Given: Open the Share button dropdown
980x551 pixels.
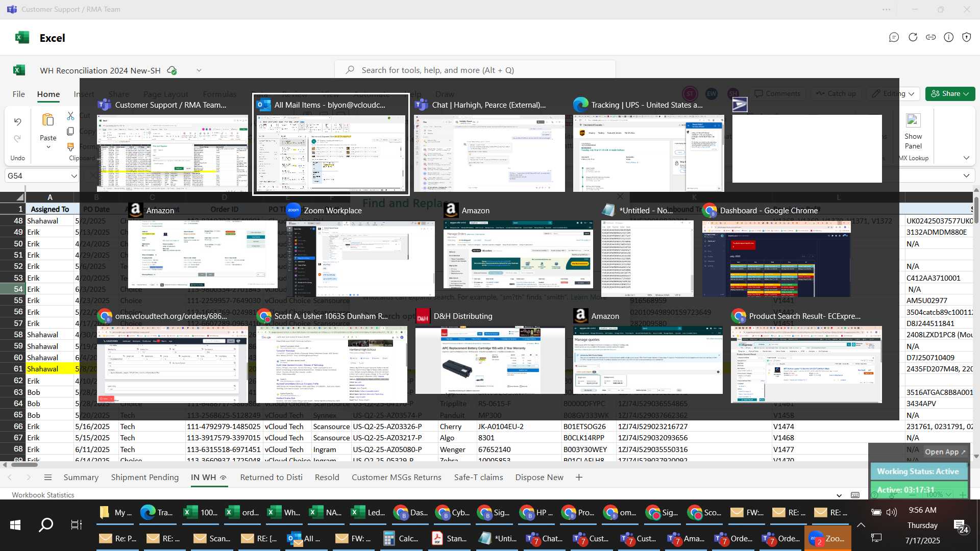Looking at the screenshot, I should [966, 94].
